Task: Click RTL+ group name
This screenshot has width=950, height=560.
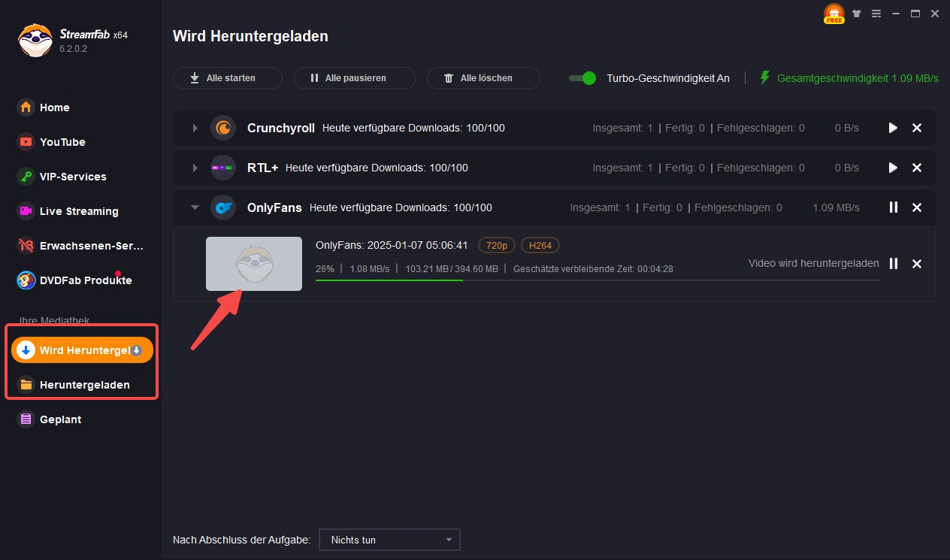Action: pos(262,168)
